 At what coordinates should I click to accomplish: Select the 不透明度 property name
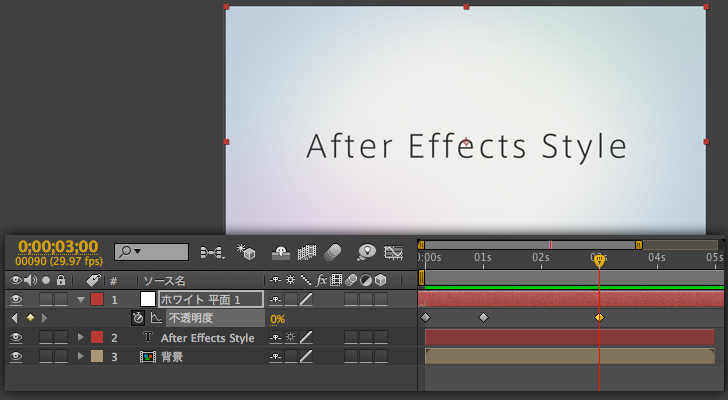(x=191, y=318)
